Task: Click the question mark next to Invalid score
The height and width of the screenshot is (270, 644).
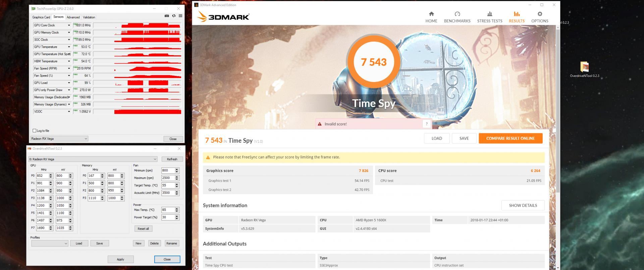Action: click(427, 124)
